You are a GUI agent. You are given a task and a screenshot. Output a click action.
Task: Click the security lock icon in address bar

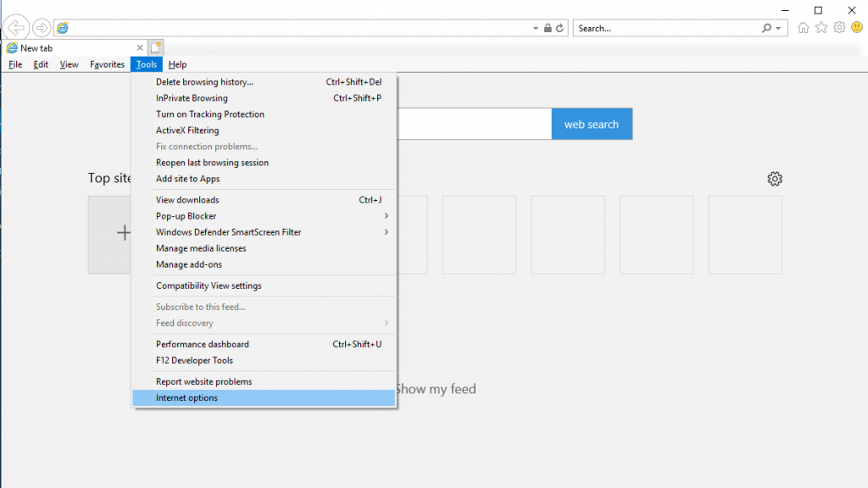[548, 28]
